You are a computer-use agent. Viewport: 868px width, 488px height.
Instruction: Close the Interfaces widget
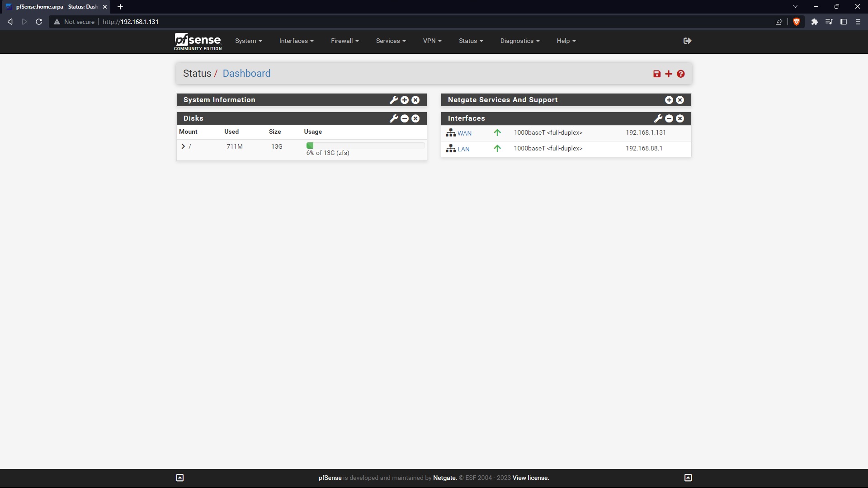pyautogui.click(x=680, y=118)
